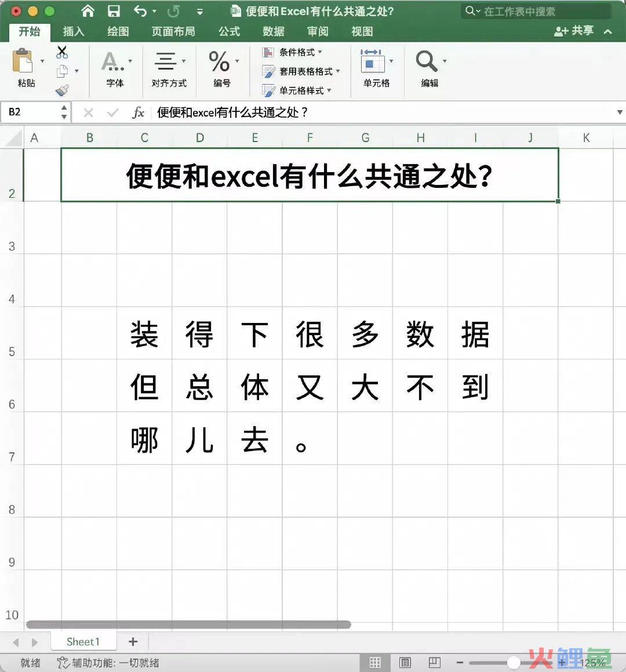Open the 审阅 ribbon tab

(x=318, y=31)
